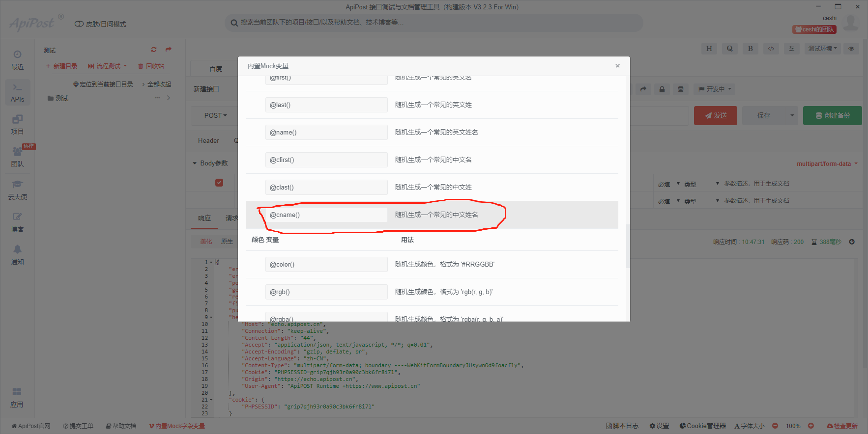868x434 pixels.
Task: Open the 测试环境 environment dropdown
Action: (x=823, y=49)
